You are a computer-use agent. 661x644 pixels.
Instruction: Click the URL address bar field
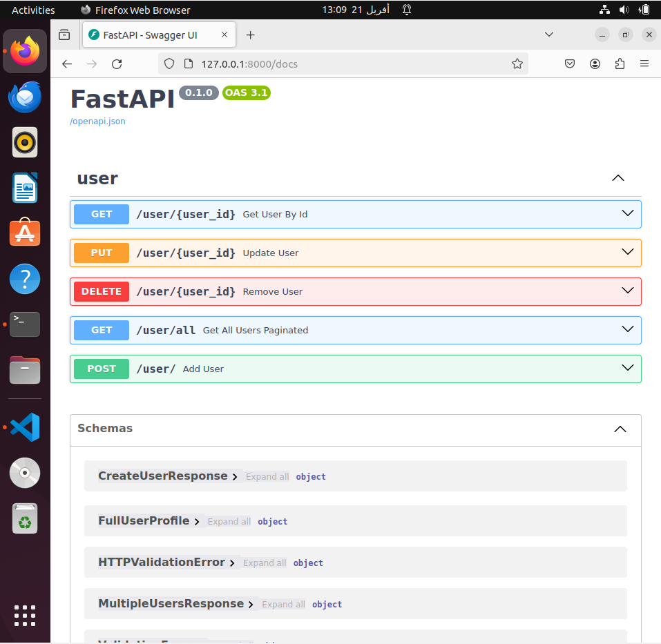(x=343, y=64)
